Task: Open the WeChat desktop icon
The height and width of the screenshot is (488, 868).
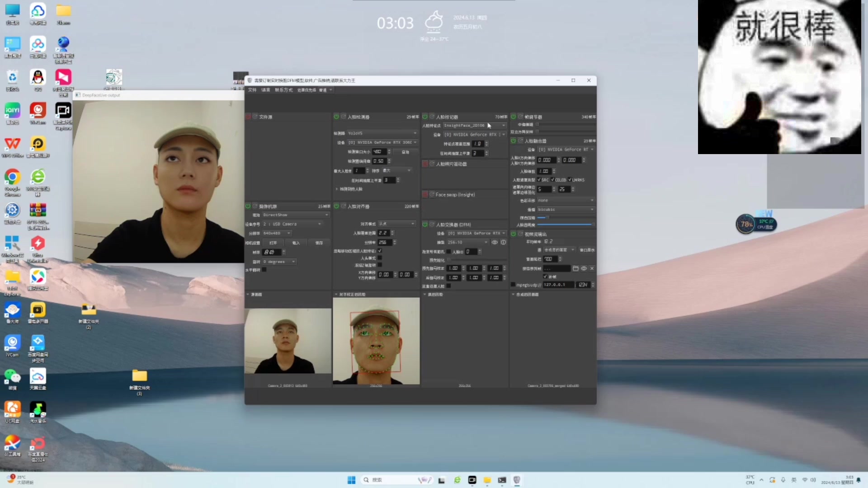Action: [13, 379]
